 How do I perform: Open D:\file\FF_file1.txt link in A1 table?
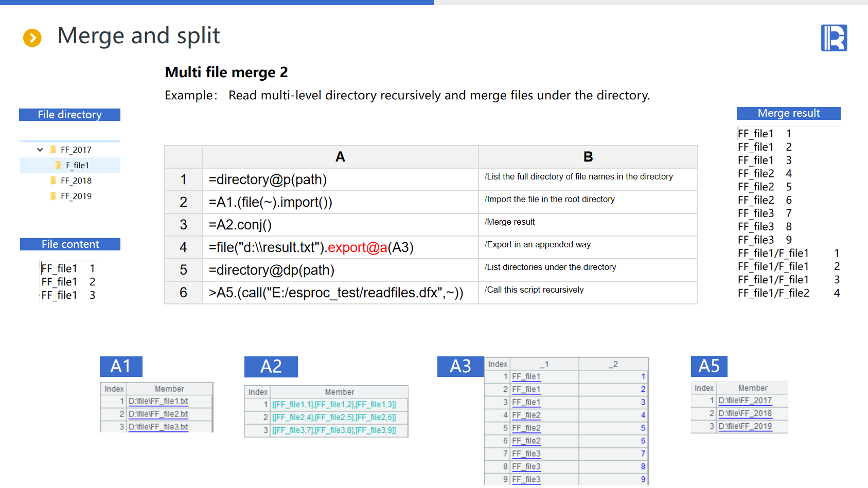tap(158, 401)
